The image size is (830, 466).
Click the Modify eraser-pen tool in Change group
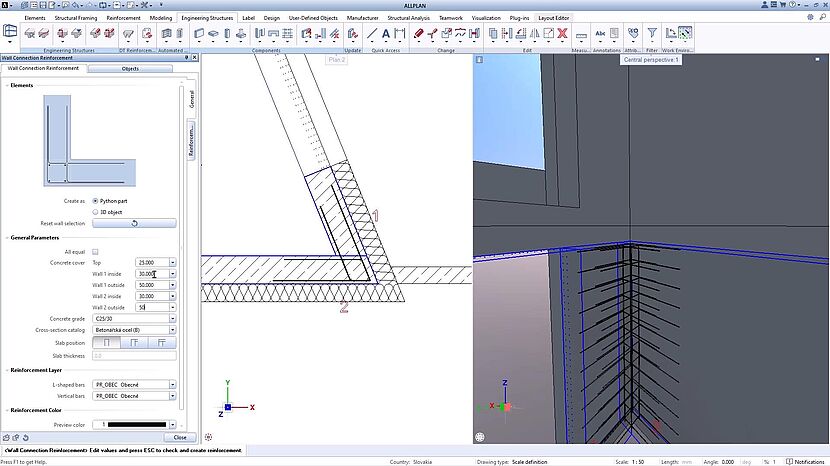click(418, 34)
